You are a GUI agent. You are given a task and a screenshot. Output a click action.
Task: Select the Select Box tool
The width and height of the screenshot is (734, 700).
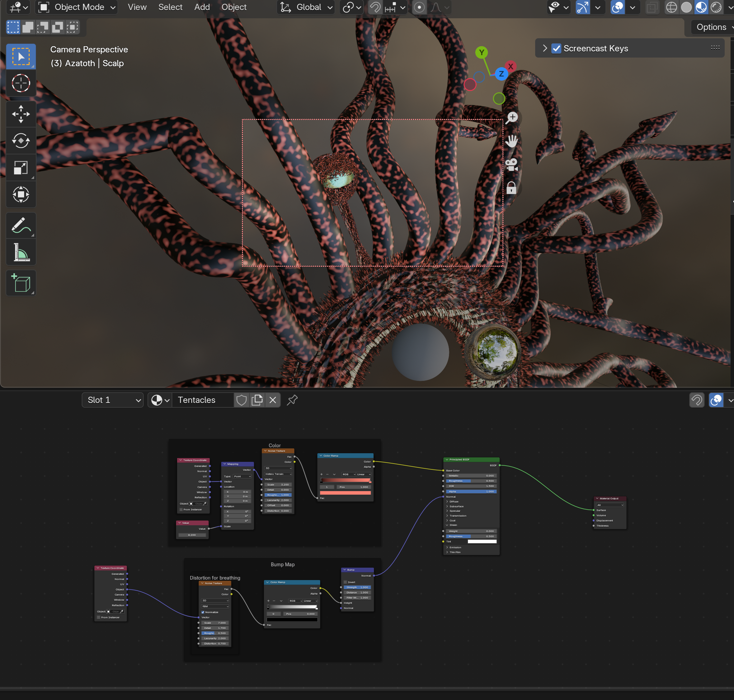coord(21,56)
